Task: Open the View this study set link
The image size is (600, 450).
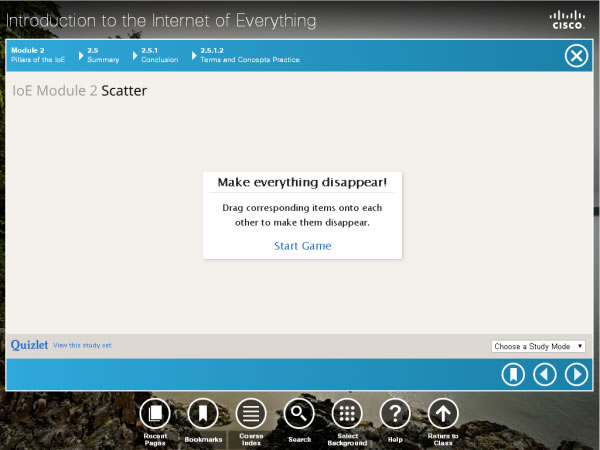Action: click(82, 345)
